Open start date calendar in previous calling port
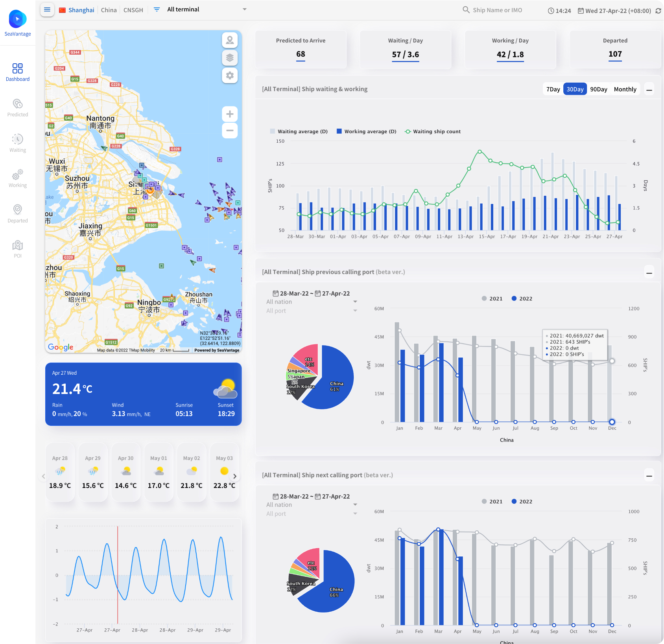The height and width of the screenshot is (644, 664). click(x=276, y=293)
